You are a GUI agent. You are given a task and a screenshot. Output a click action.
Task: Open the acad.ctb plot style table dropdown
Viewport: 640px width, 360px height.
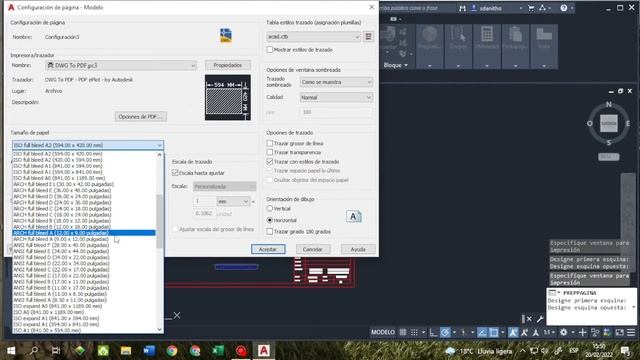(x=313, y=36)
